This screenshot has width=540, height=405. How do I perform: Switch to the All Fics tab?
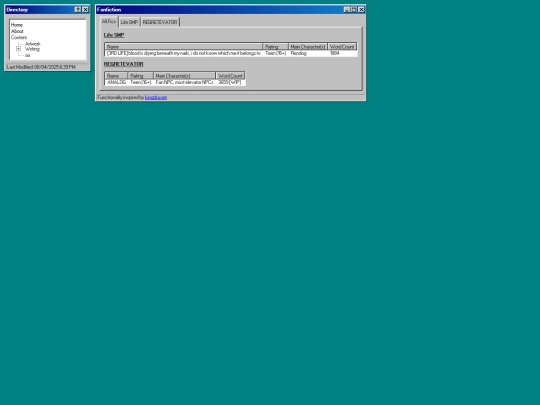click(x=108, y=21)
